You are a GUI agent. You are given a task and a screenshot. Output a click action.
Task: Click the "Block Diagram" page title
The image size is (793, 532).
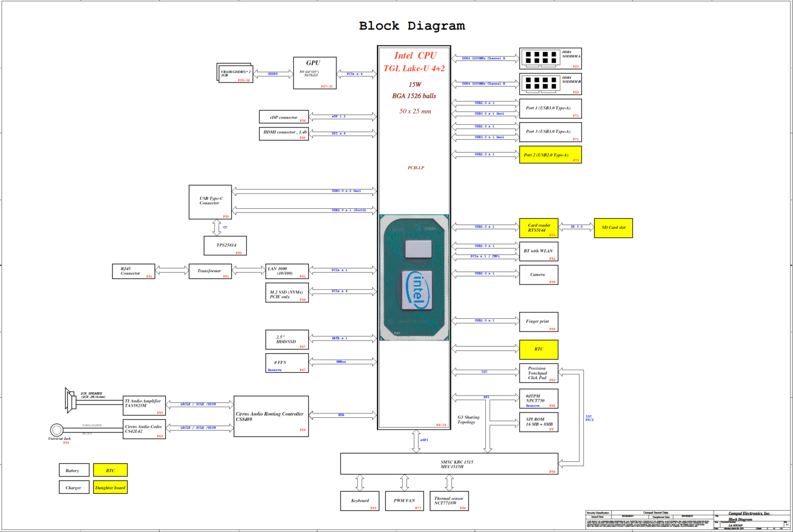click(412, 26)
